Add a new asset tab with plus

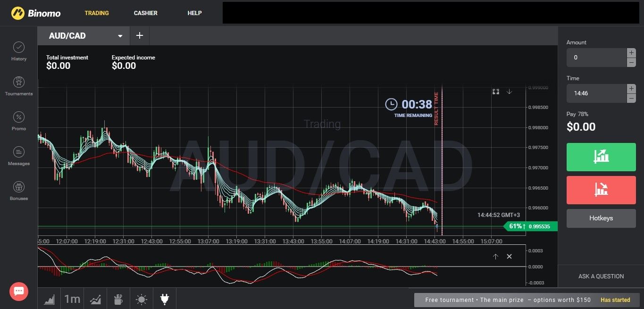140,36
